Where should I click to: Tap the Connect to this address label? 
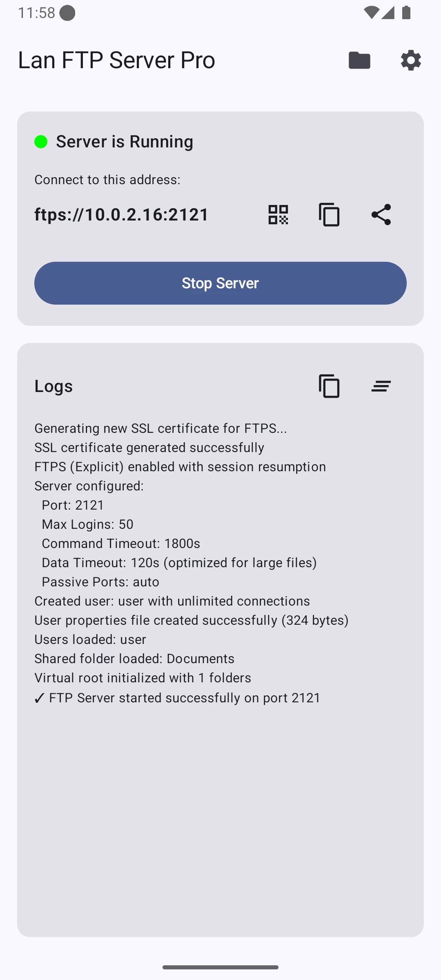coord(107,179)
